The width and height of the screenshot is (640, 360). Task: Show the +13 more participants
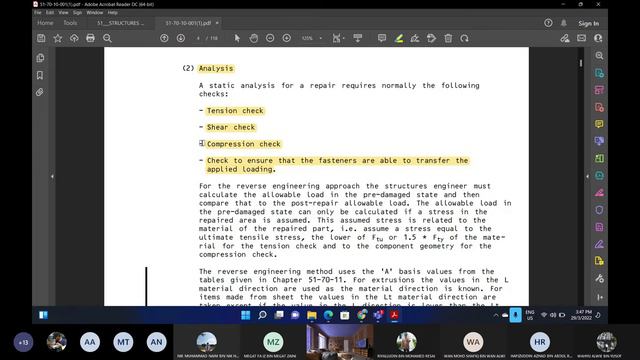24,342
